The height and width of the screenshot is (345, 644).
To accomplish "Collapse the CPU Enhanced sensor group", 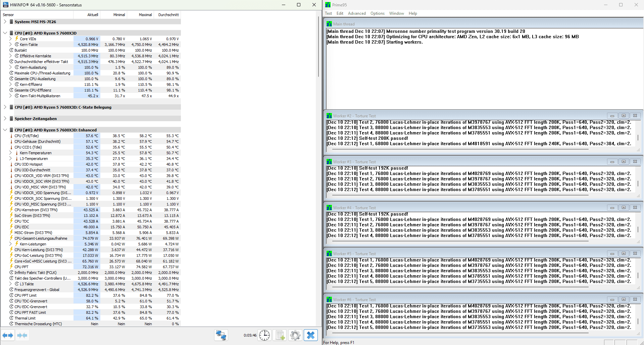I will pos(5,130).
